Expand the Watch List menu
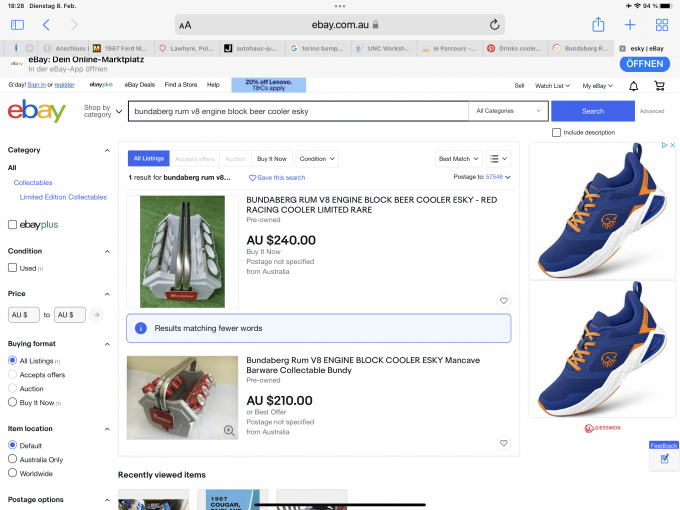Screen dimensions: 680x510 coord(552,86)
